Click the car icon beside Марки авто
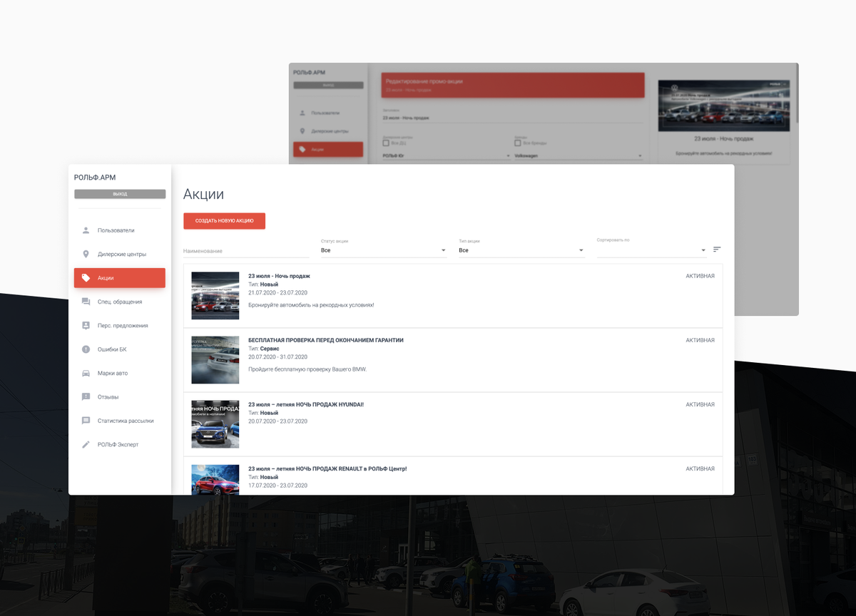The width and height of the screenshot is (856, 616). click(86, 373)
